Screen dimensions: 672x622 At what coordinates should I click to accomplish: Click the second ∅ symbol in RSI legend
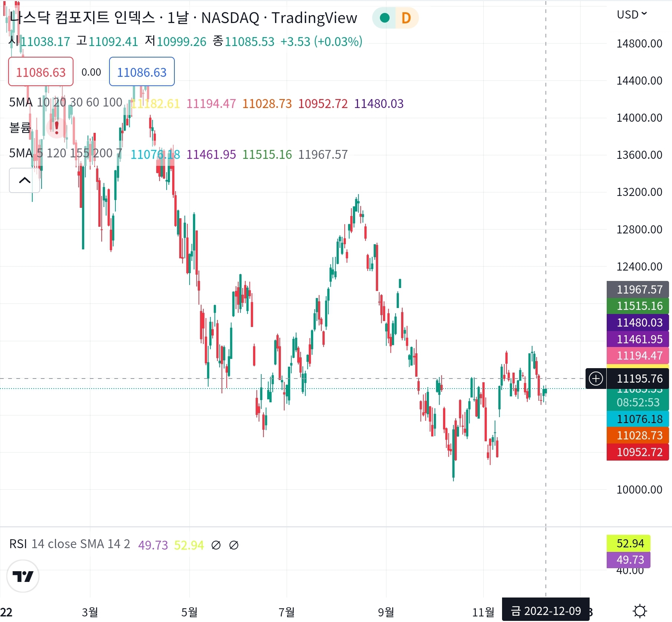coord(234,545)
